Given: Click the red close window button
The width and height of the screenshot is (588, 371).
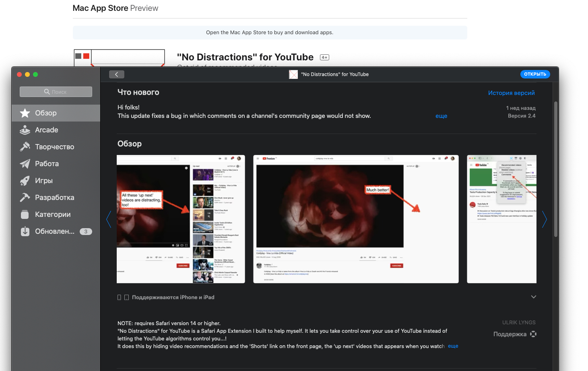Looking at the screenshot, I should 19,74.
